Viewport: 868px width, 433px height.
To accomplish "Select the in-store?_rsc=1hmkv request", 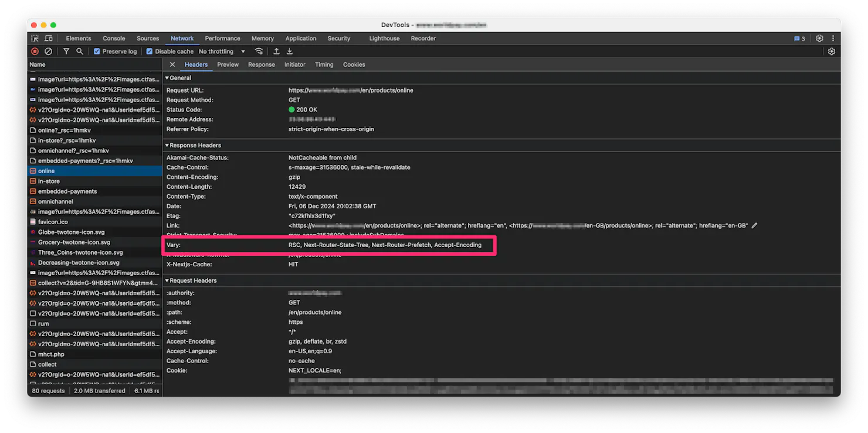I will pyautogui.click(x=95, y=140).
